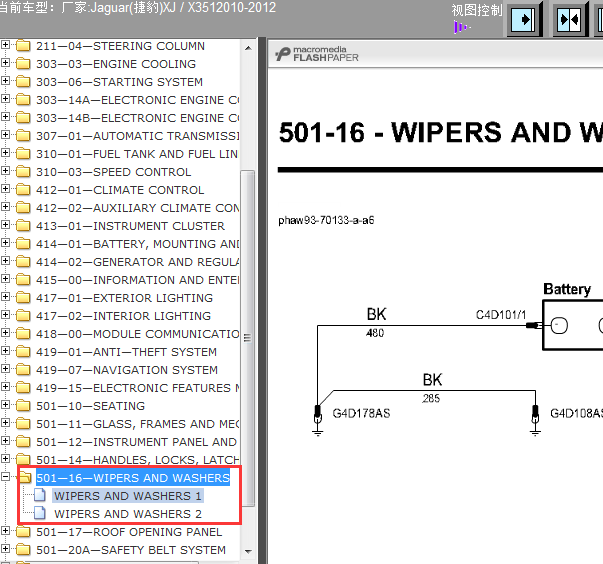Viewport: 603px width, 564px height.
Task: Click the BK 480 wire label
Action: (x=376, y=322)
